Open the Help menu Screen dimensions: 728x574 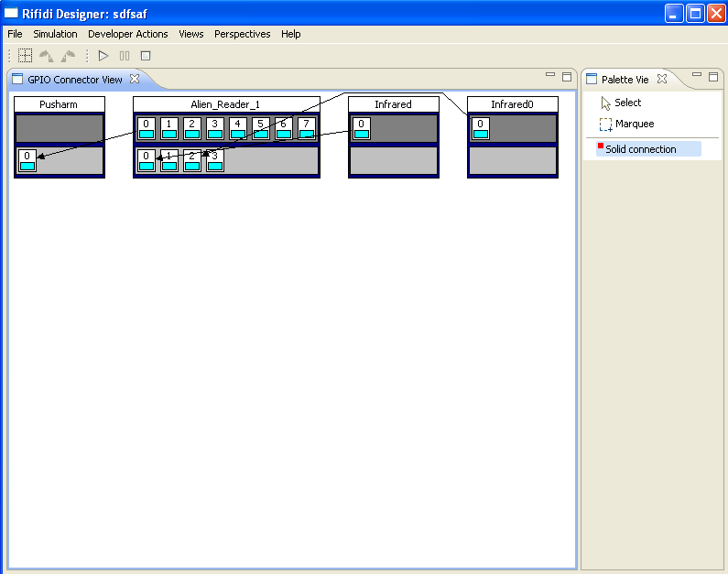click(x=291, y=34)
